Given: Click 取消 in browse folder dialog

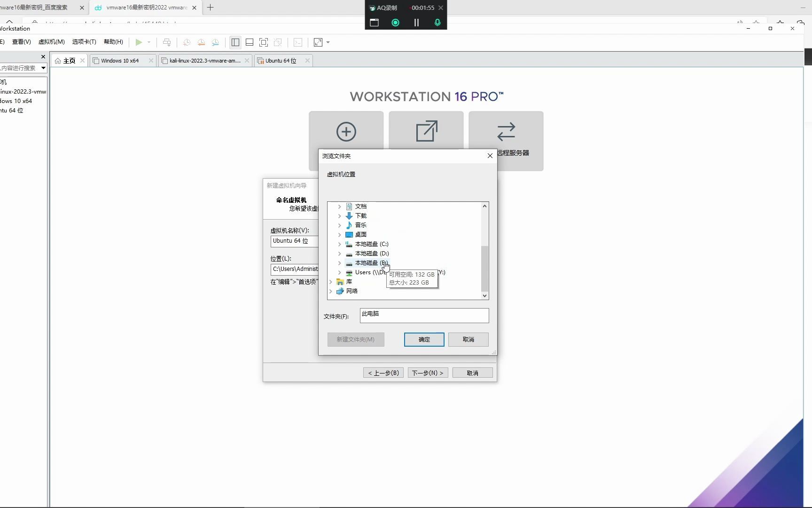Looking at the screenshot, I should tap(468, 340).
